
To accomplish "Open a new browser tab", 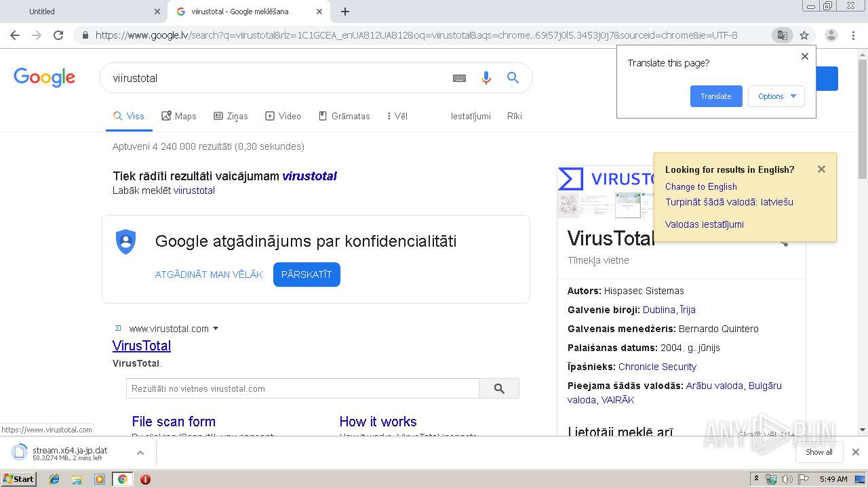I will pyautogui.click(x=345, y=12).
